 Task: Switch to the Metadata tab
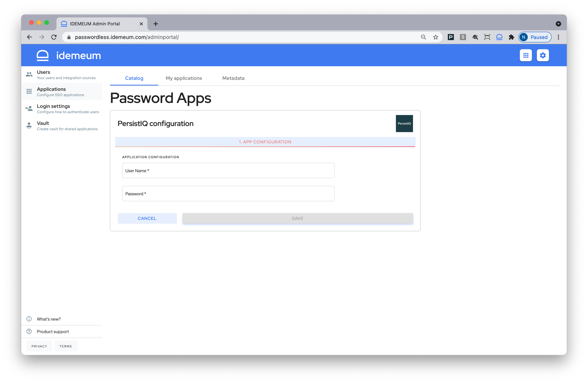pos(233,78)
